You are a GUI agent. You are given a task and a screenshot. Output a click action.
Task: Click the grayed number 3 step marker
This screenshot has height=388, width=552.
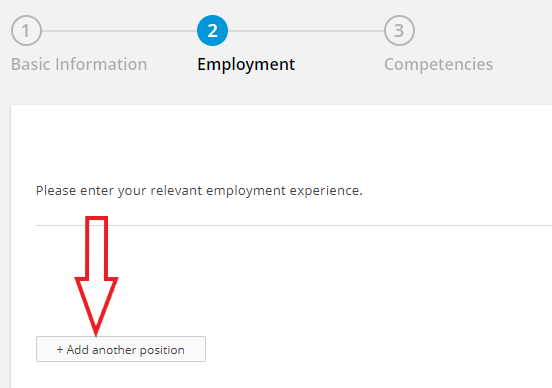coord(399,31)
